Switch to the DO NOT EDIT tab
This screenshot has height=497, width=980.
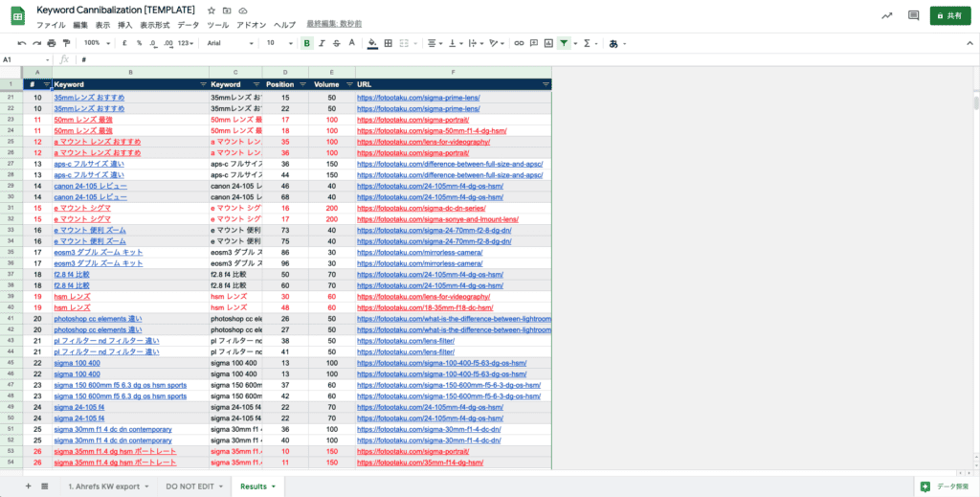193,486
